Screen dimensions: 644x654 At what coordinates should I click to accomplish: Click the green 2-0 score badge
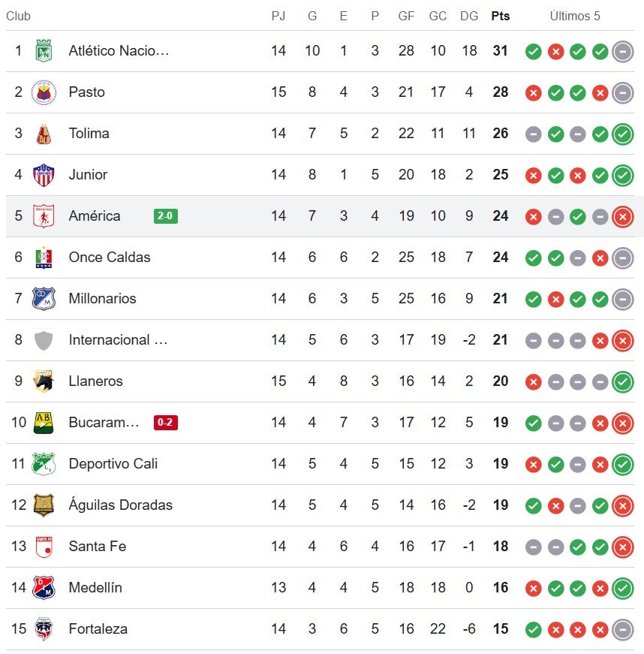[166, 216]
